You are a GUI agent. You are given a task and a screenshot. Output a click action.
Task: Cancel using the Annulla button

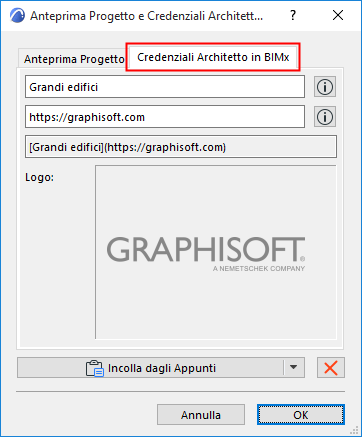pos(201,415)
